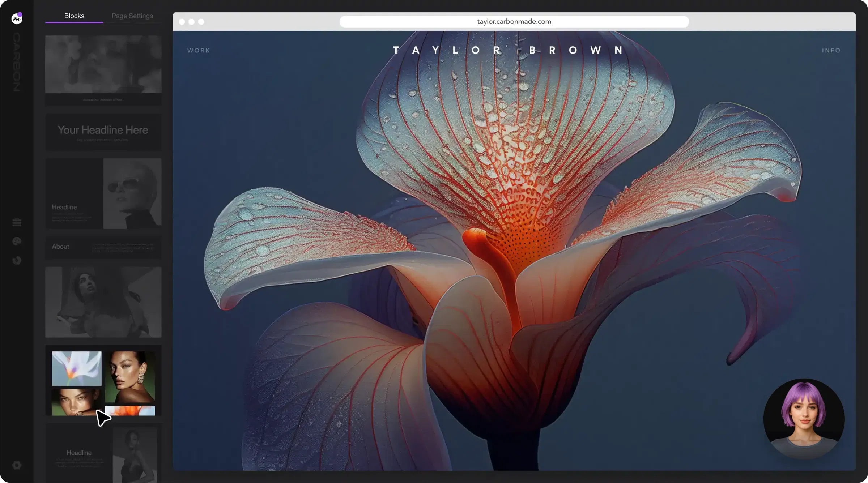The width and height of the screenshot is (868, 483).
Task: Switch to the Blocks tab
Action: tap(74, 16)
